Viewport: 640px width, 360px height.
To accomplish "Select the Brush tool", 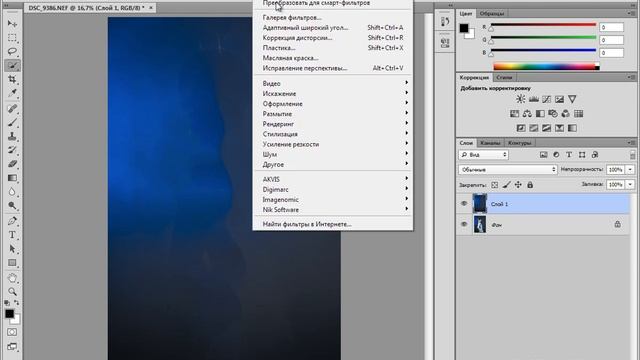I will [12, 122].
